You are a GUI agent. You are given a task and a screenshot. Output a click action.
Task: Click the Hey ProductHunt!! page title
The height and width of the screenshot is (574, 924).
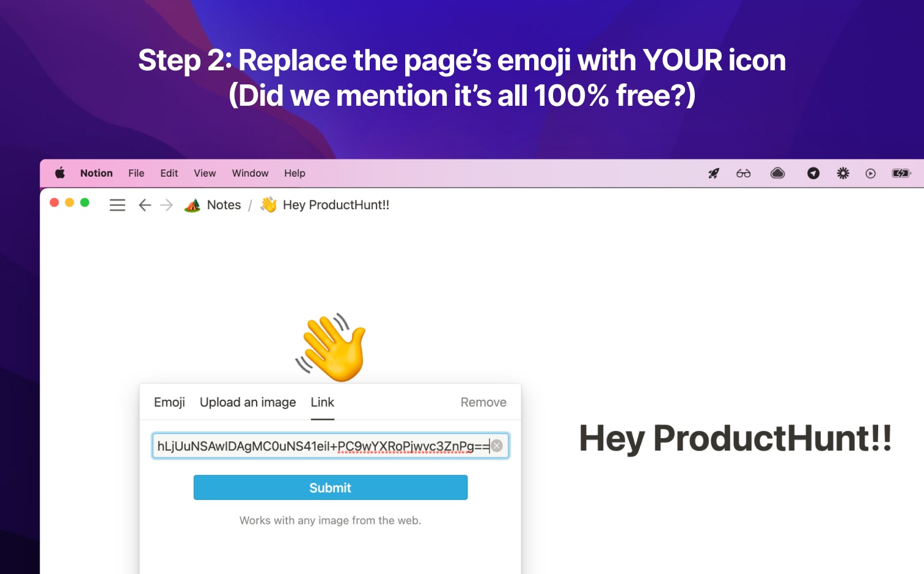tap(735, 439)
